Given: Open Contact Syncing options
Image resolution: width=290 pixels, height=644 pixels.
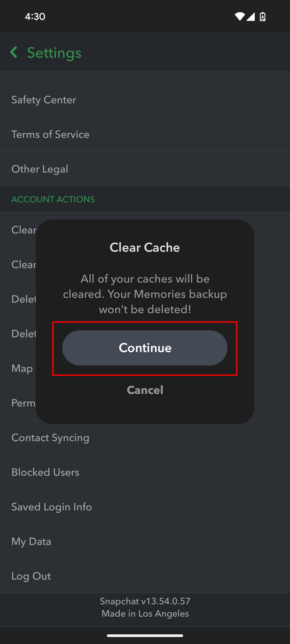Looking at the screenshot, I should [x=50, y=437].
